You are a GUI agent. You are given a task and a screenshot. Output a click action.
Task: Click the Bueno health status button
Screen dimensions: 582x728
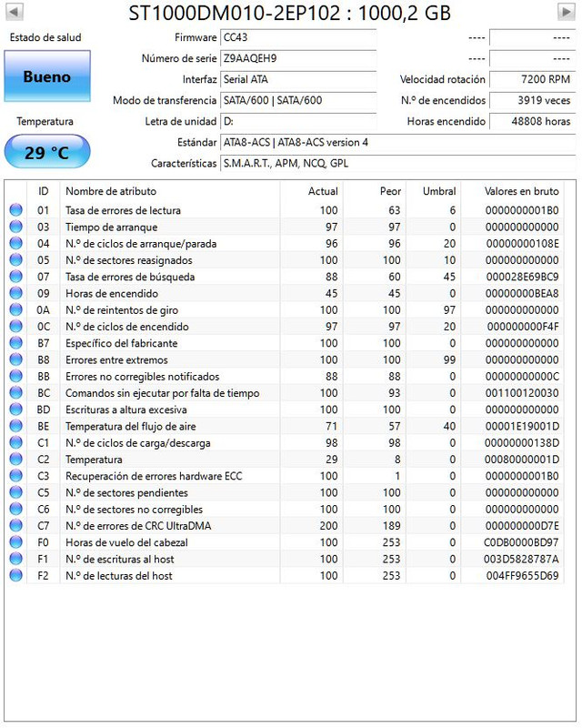pyautogui.click(x=47, y=76)
